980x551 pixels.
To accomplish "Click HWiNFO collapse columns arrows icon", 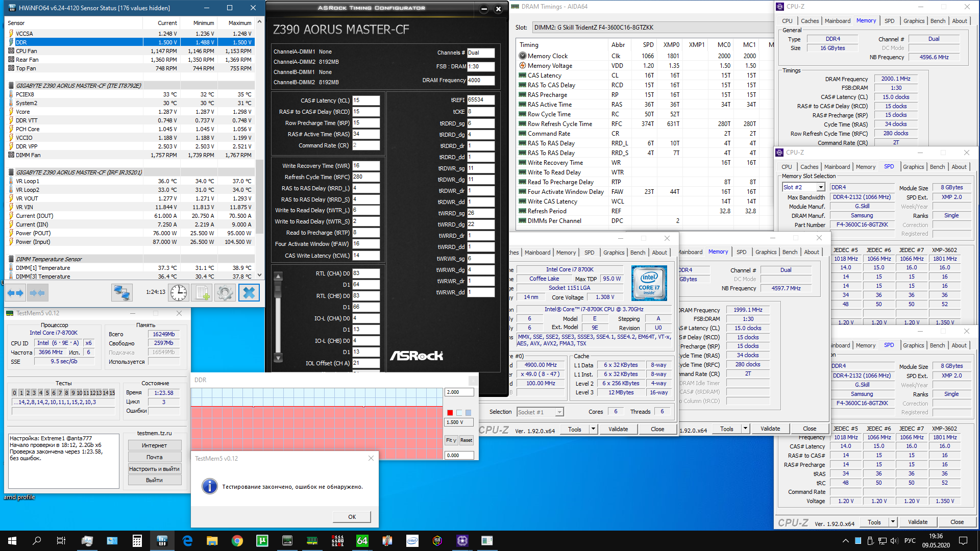I will 38,293.
